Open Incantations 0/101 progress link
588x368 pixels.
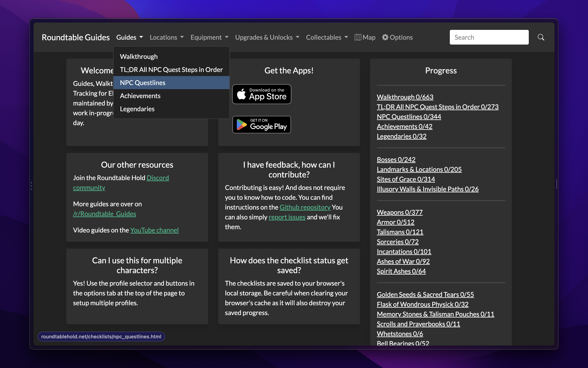(404, 251)
